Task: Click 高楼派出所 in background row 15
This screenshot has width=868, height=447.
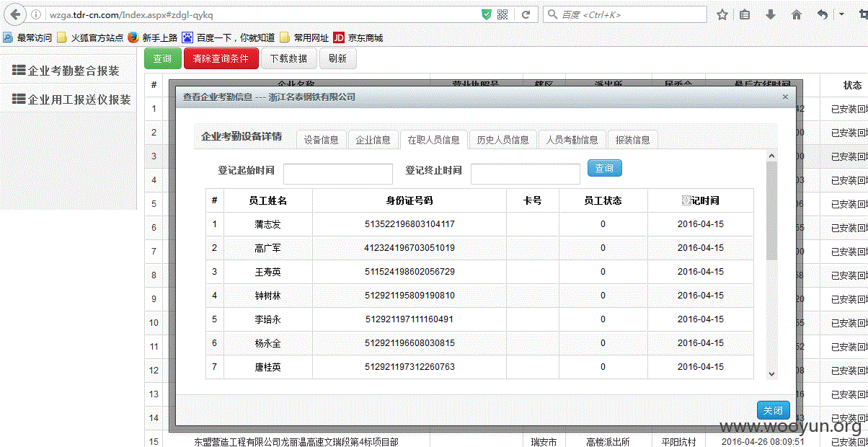Action: 608,442
